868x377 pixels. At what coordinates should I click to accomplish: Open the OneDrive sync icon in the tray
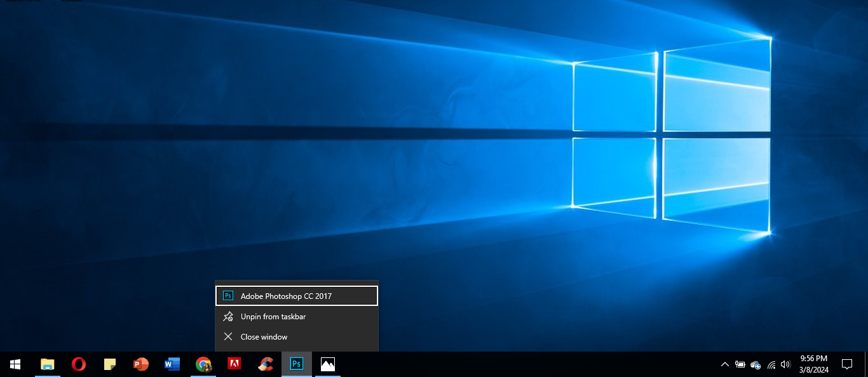pyautogui.click(x=756, y=364)
